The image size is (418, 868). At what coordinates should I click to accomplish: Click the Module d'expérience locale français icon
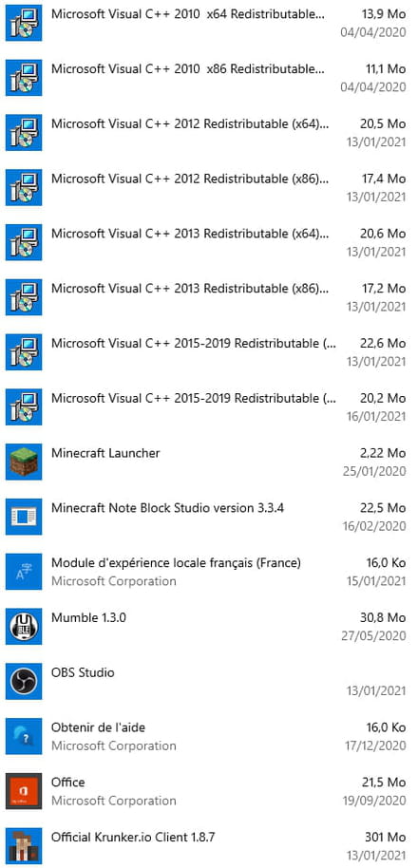tap(24, 572)
